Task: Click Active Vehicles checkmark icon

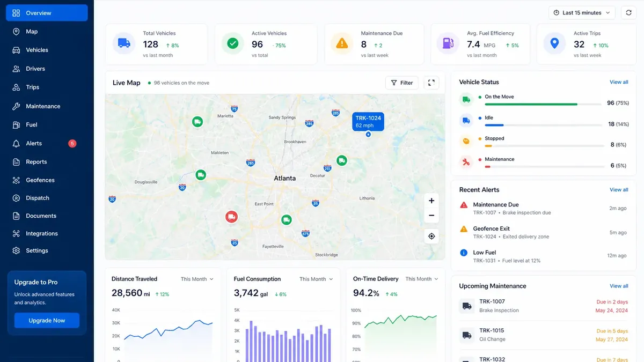Action: pyautogui.click(x=233, y=43)
